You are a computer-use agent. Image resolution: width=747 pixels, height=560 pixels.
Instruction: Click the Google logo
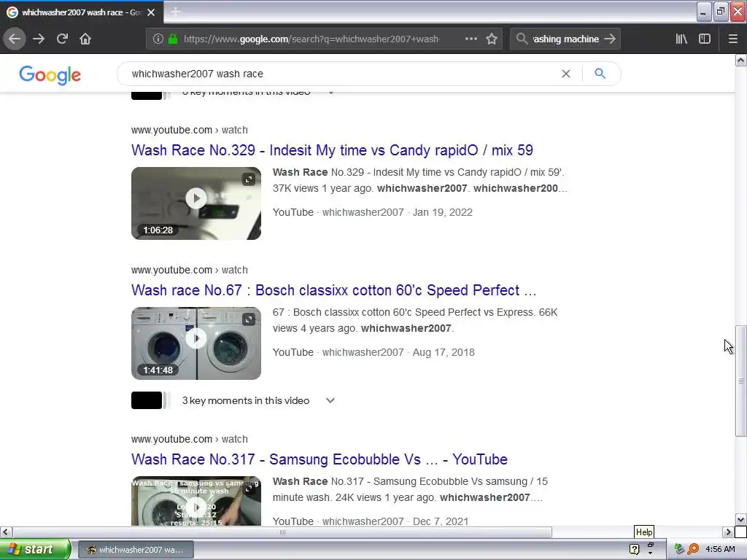[50, 75]
